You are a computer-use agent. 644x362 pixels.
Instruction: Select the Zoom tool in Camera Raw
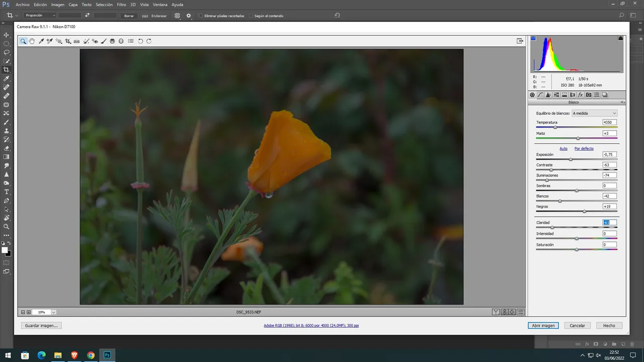tap(23, 41)
